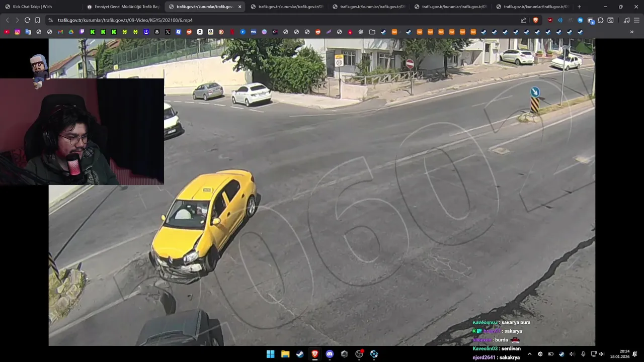Open the X (Twitter) bookmark

[168, 32]
